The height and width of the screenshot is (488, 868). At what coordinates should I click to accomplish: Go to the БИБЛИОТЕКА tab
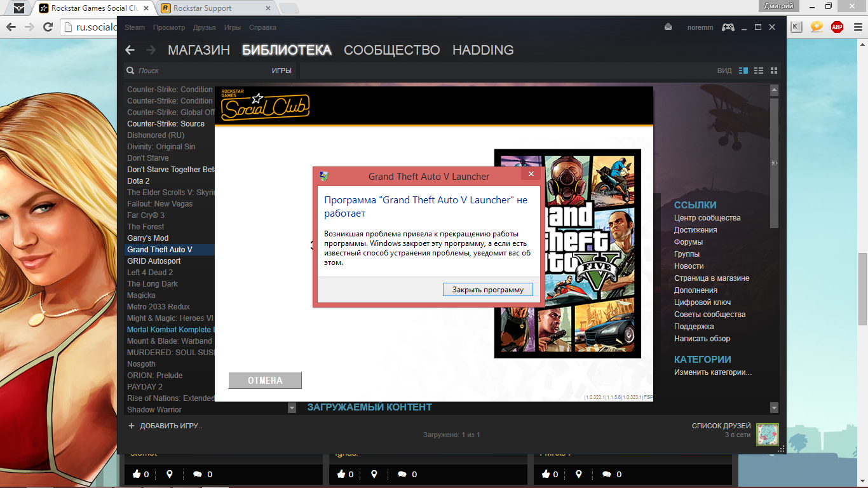[x=287, y=50]
